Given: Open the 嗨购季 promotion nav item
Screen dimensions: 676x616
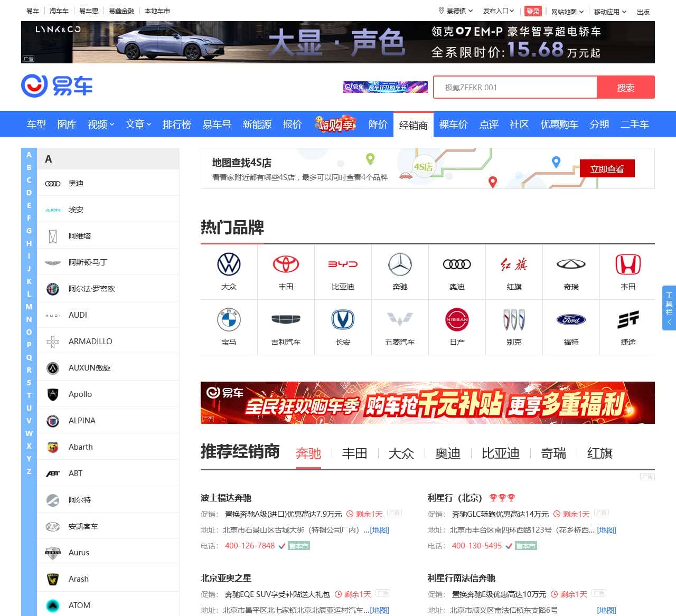Looking at the screenshot, I should point(335,124).
